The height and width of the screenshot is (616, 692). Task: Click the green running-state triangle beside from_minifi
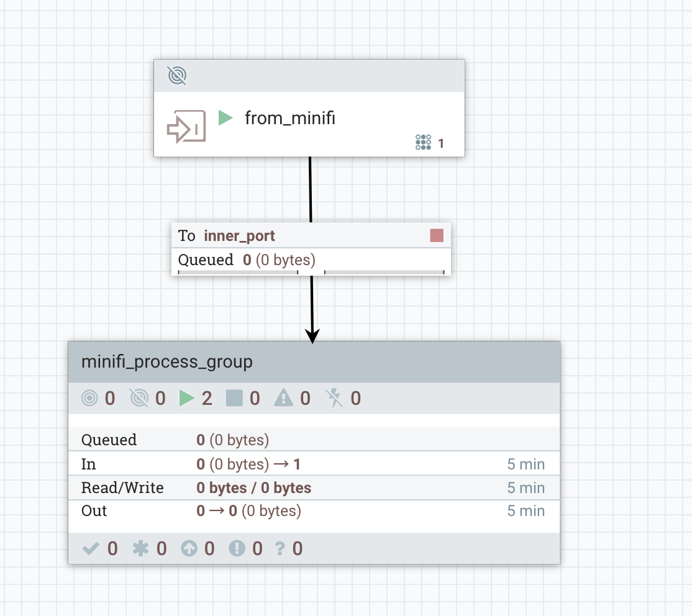click(225, 118)
